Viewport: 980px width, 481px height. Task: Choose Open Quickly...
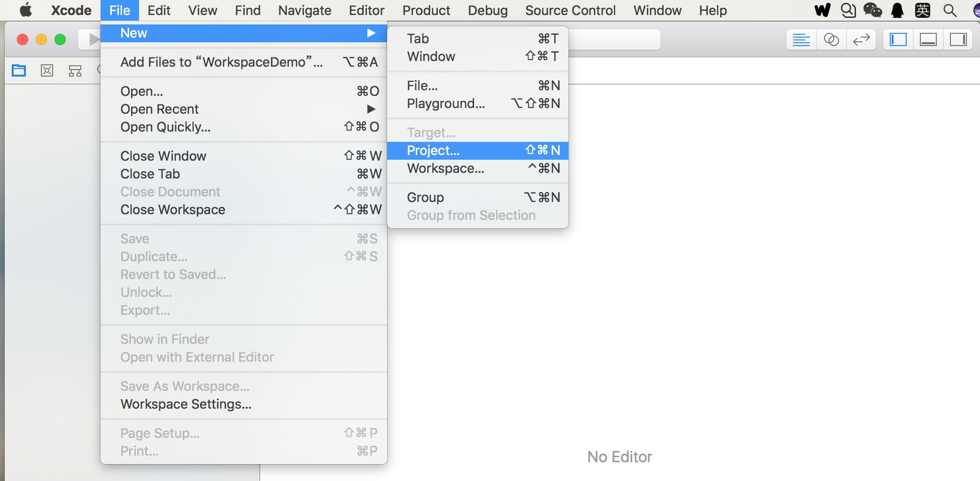[244, 127]
